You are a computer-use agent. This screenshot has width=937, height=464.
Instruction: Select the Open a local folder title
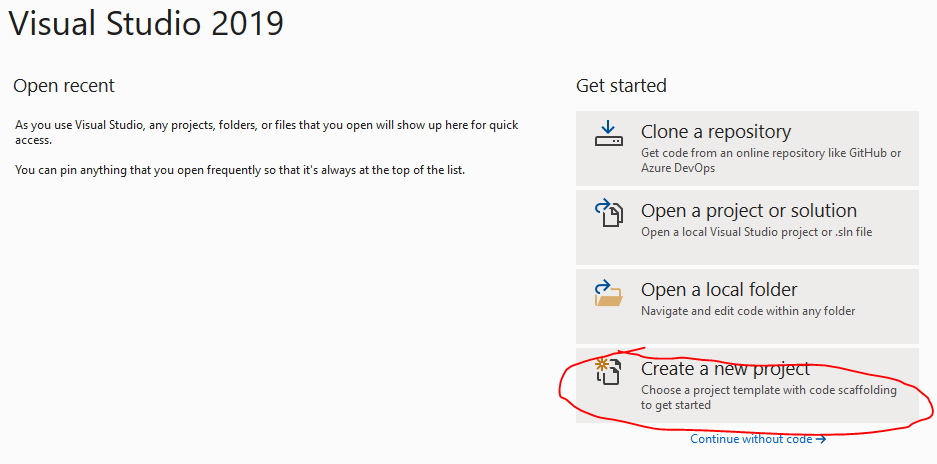tap(719, 289)
